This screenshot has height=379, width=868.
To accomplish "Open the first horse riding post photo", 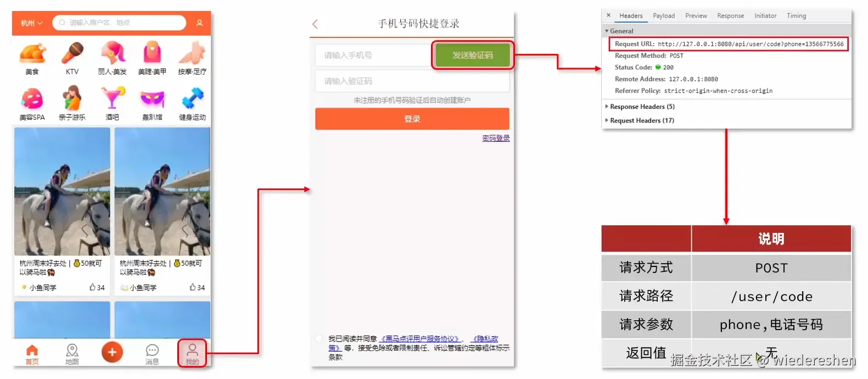I will coord(62,191).
